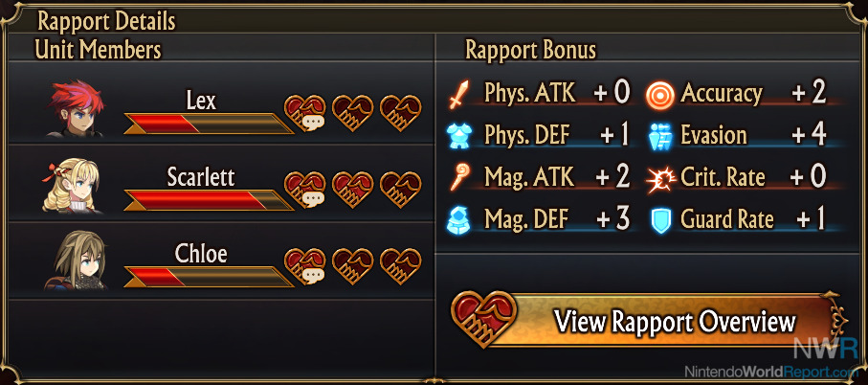Click the Crit. Rate burst icon
868x385 pixels.
[661, 178]
